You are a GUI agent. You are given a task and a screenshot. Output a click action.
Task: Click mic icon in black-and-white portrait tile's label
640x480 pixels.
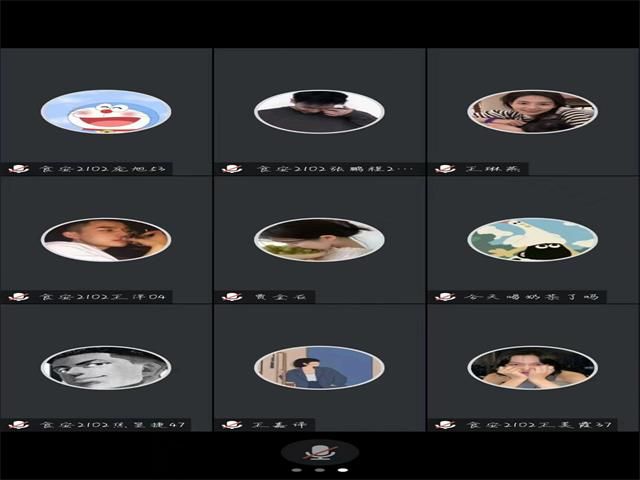(x=18, y=425)
